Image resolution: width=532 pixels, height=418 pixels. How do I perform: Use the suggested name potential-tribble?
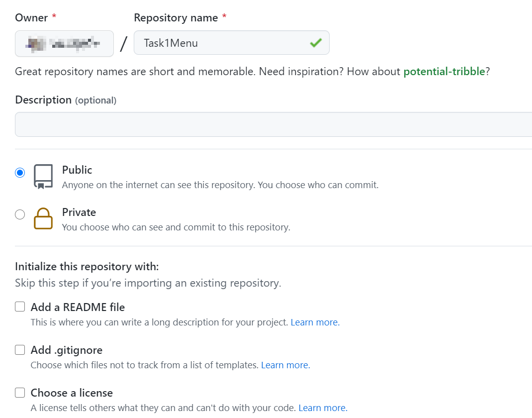coord(444,72)
